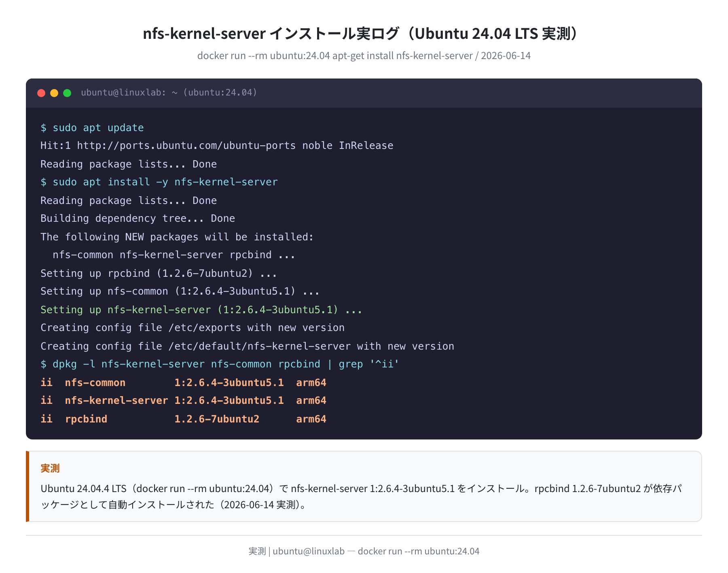Click 'Reading package lists... Done' under apt install
Image resolution: width=728 pixels, height=573 pixels.
(x=129, y=200)
